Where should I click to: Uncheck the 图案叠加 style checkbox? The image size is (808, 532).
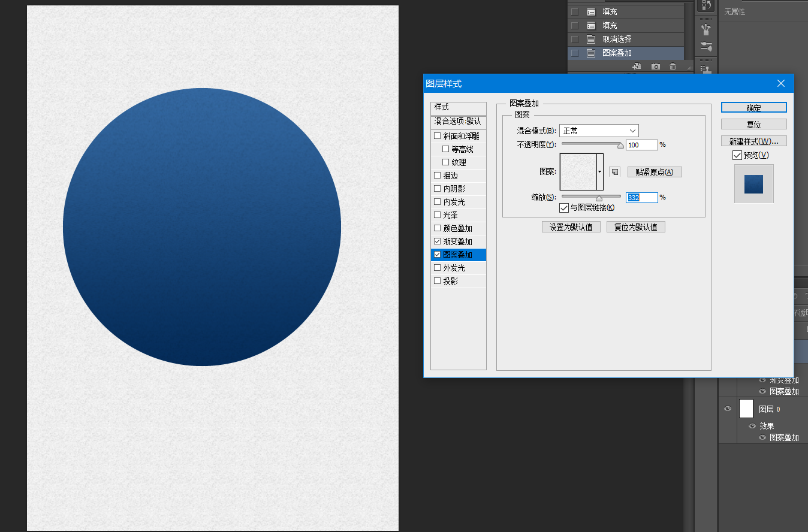pyautogui.click(x=437, y=255)
